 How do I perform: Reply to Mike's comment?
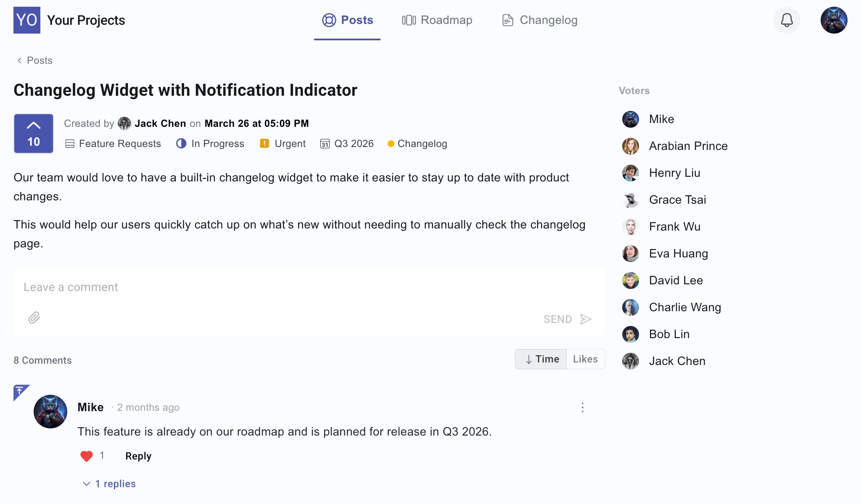tap(138, 456)
